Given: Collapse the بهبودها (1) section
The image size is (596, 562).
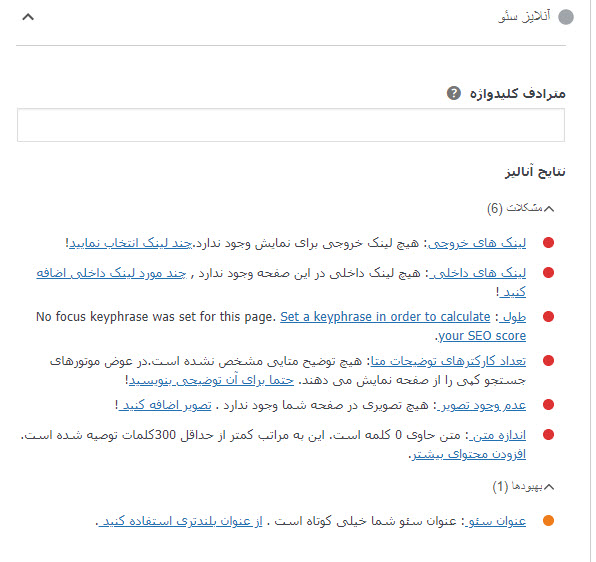Looking at the screenshot, I should 548,487.
